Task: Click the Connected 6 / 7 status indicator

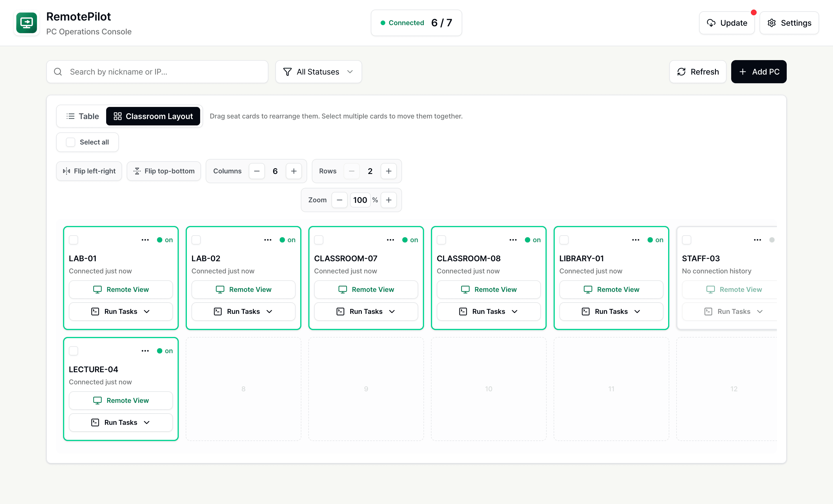Action: pyautogui.click(x=416, y=23)
